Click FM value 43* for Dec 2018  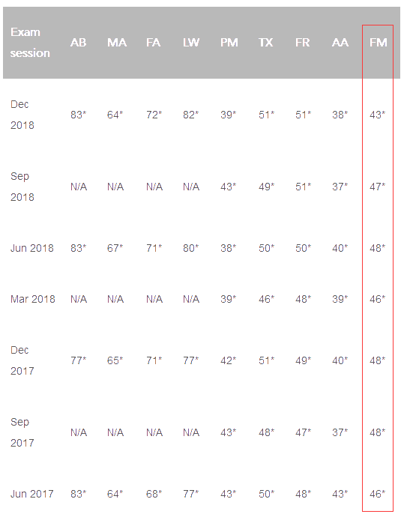[x=378, y=115]
